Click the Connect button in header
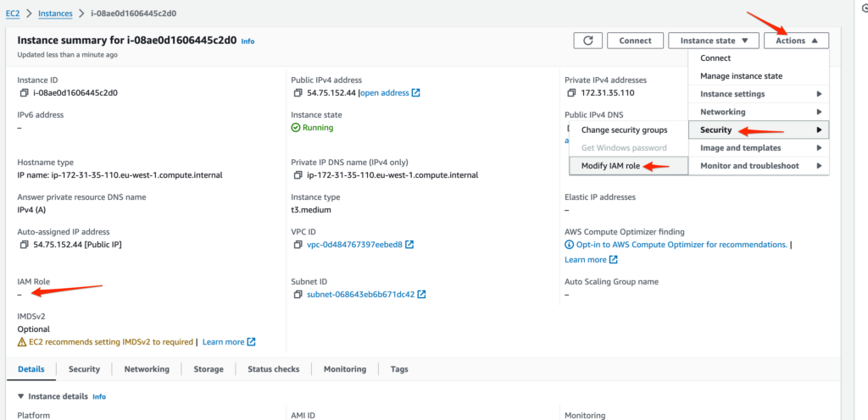The image size is (868, 420). pyautogui.click(x=635, y=41)
